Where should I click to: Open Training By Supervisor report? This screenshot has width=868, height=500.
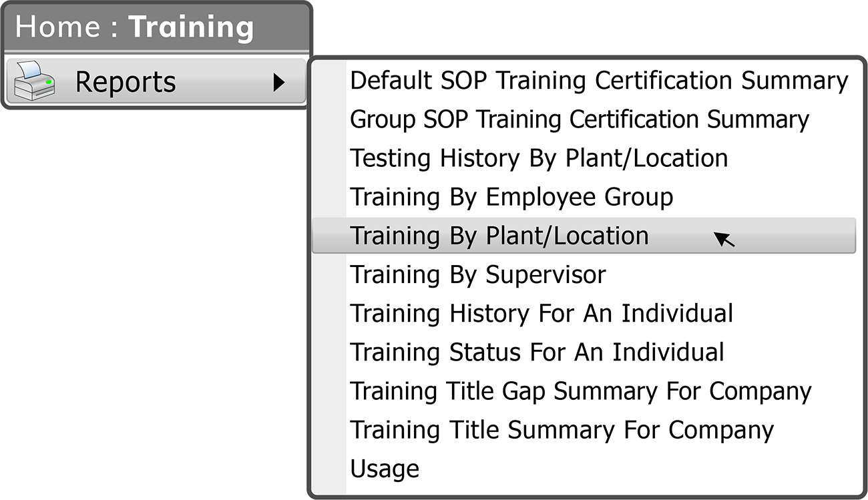pos(478,274)
